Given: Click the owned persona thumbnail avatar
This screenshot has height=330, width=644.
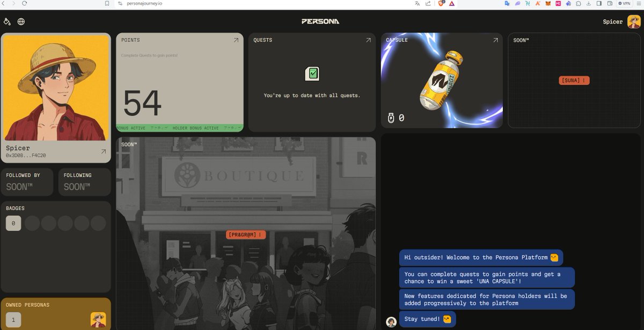Looking at the screenshot, I should tap(98, 320).
